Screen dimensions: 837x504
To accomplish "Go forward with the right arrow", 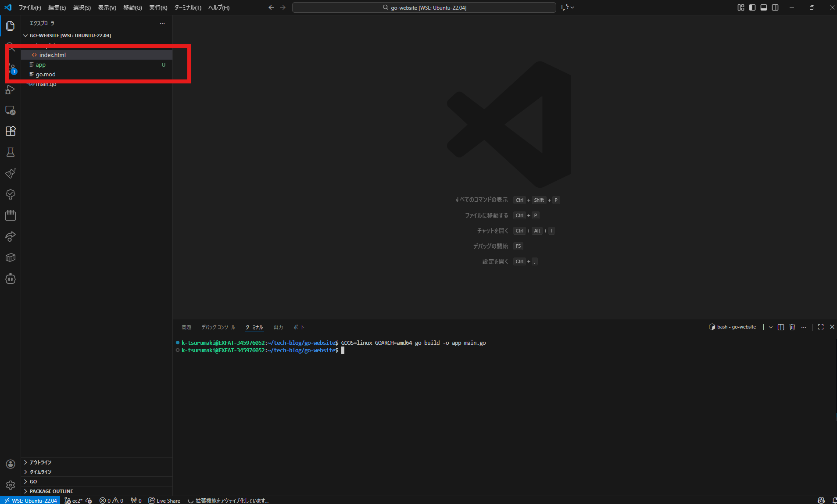I will point(283,7).
